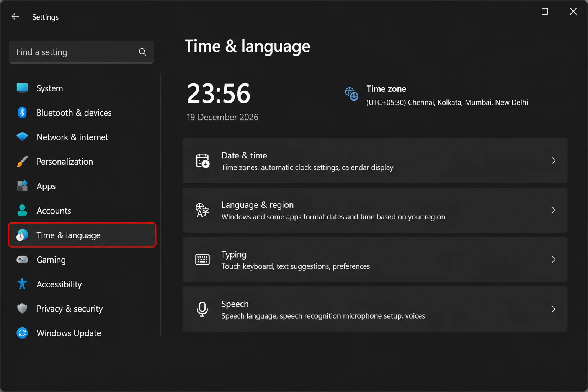
Task: Maximize the Settings window
Action: pyautogui.click(x=545, y=11)
